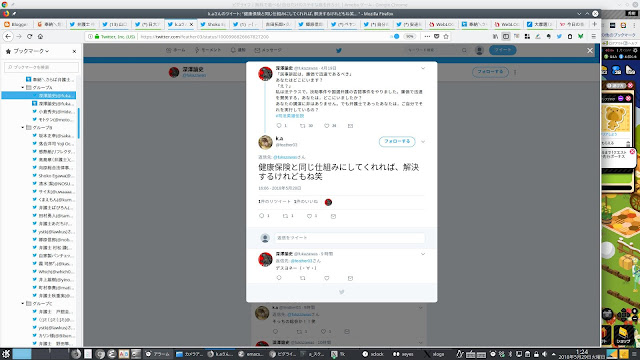The image size is (640, 360).
Task: Open the Firefox home page icon
Action: click(40, 36)
